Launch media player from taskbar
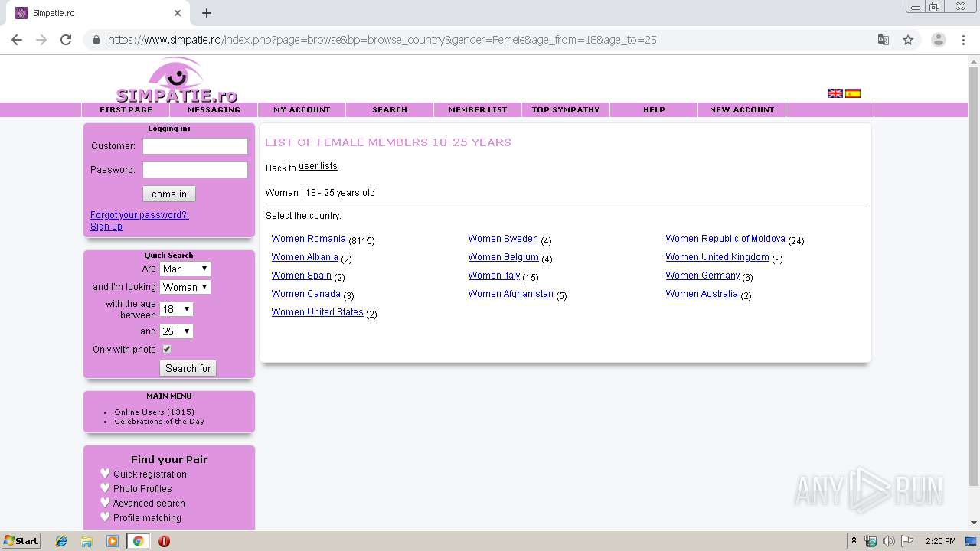The image size is (980, 551). 113,541
